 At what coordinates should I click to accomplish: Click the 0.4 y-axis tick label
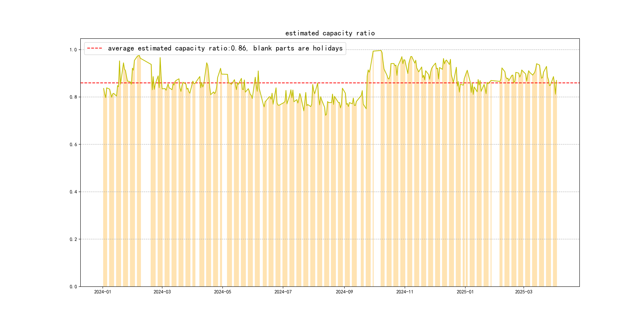click(x=73, y=192)
